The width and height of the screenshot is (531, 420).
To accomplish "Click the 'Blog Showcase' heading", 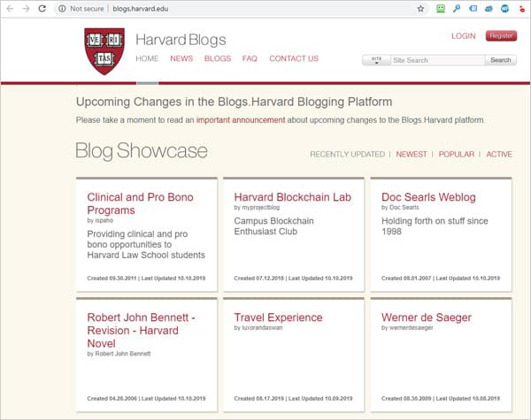I will click(142, 151).
